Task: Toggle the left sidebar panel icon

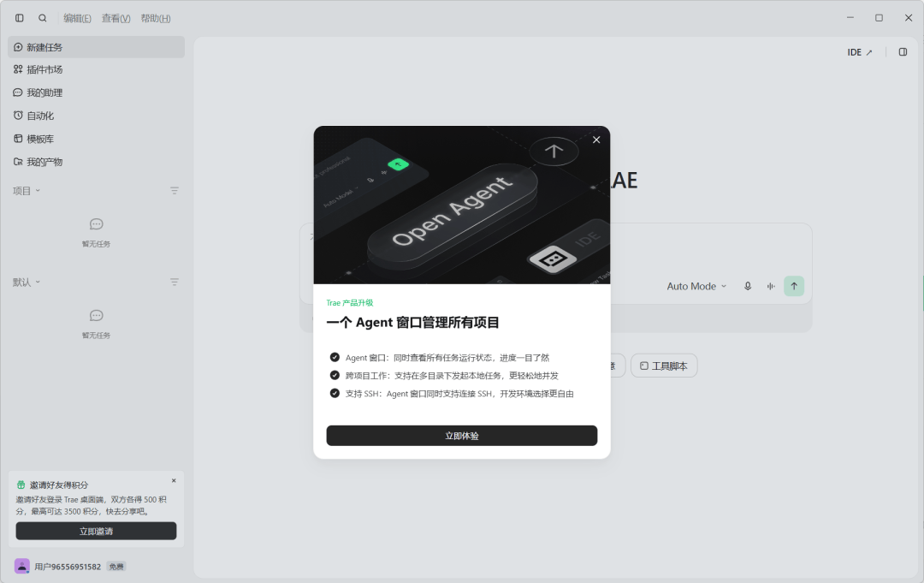Action: click(x=20, y=18)
